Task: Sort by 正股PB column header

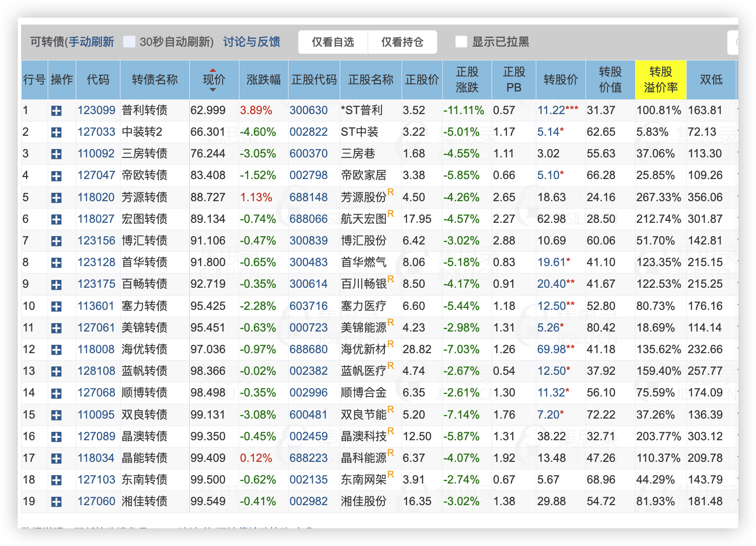Action: pos(514,80)
